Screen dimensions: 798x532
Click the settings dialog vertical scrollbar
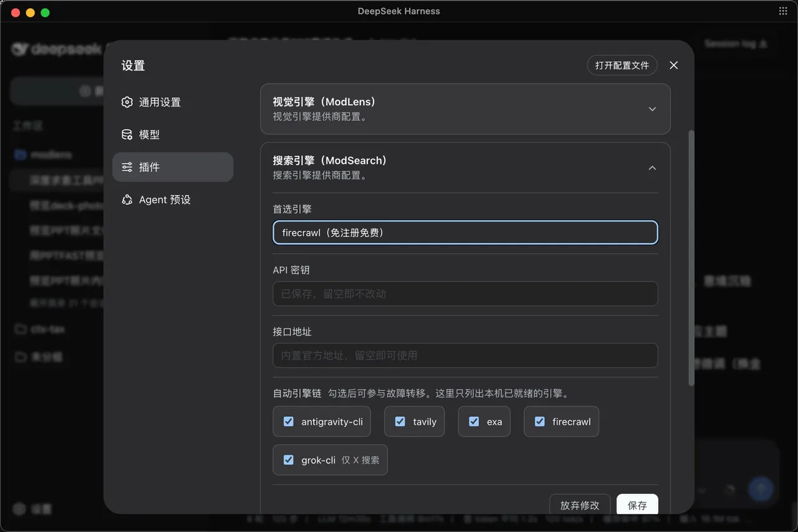[x=691, y=258]
